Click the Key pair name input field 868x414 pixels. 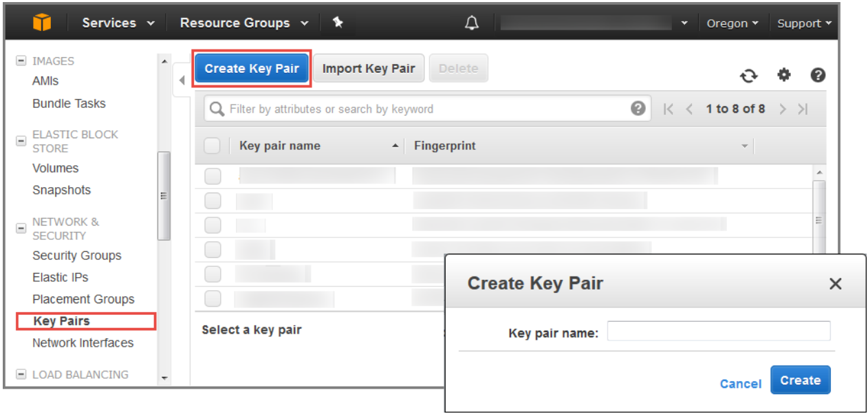718,331
